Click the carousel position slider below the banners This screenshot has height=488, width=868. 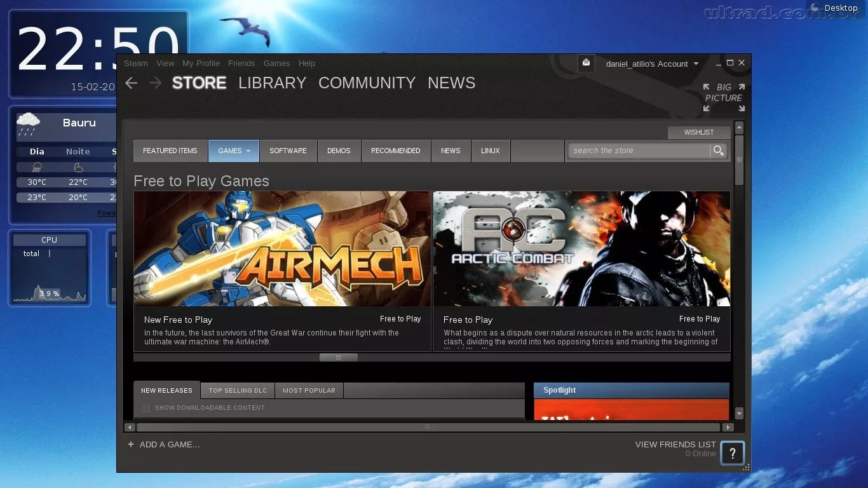tap(338, 357)
